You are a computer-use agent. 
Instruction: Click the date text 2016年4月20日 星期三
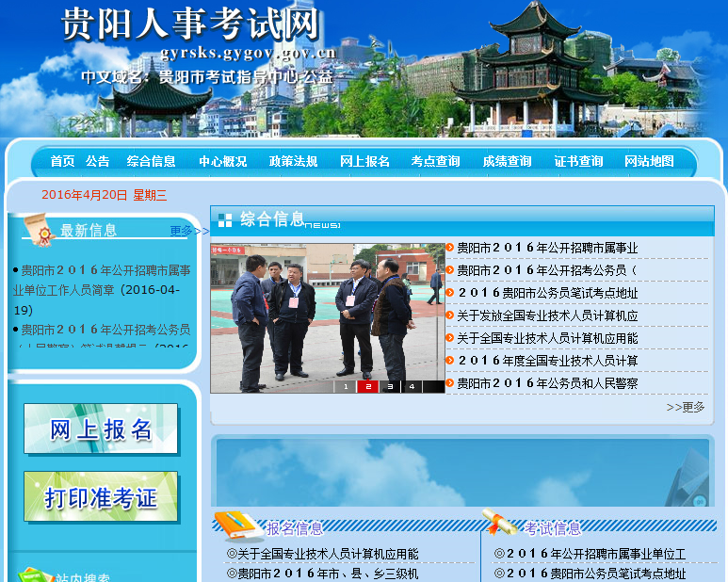tap(104, 195)
